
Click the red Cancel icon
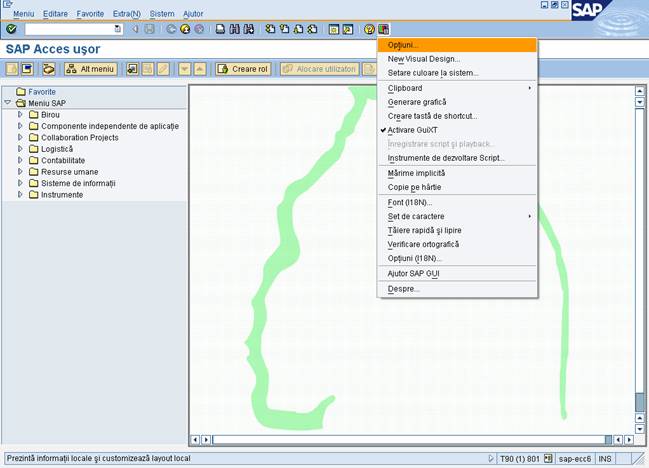[199, 29]
